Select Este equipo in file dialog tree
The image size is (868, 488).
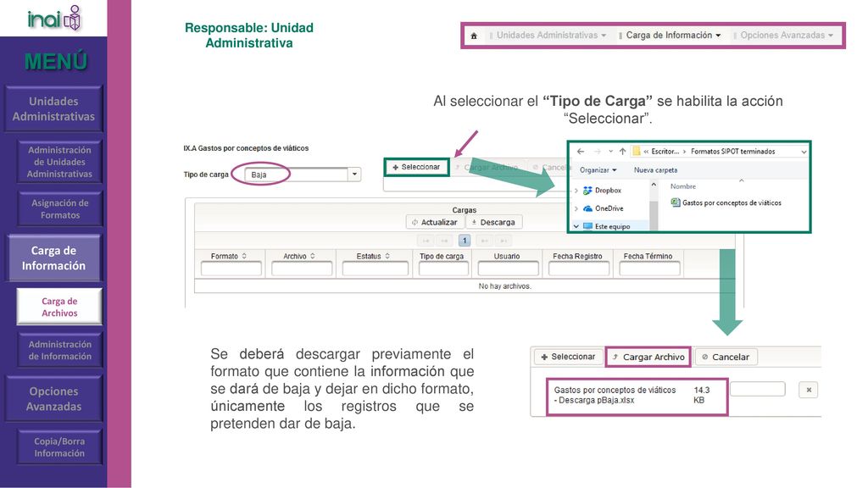coord(607,226)
